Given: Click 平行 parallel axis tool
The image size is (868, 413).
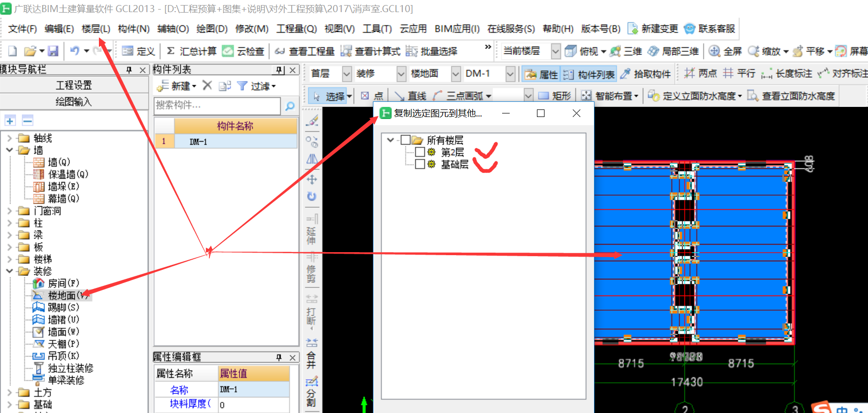Looking at the screenshot, I should click(x=739, y=74).
